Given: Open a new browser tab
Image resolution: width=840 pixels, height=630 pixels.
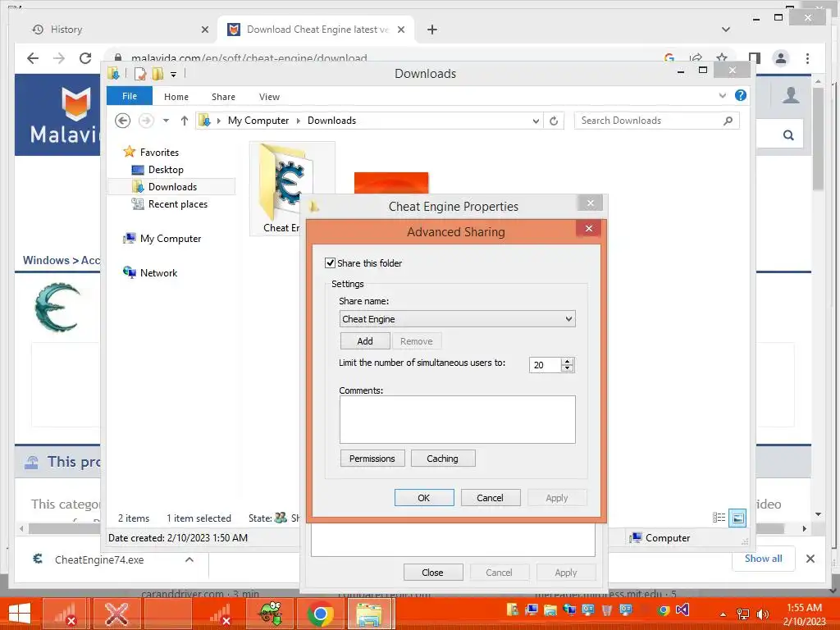Looking at the screenshot, I should 431,30.
